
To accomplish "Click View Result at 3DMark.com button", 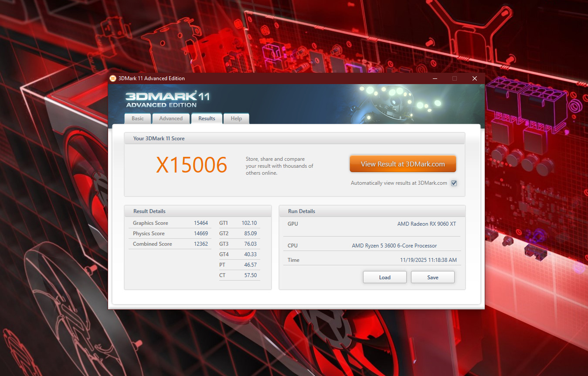I will pyautogui.click(x=403, y=164).
